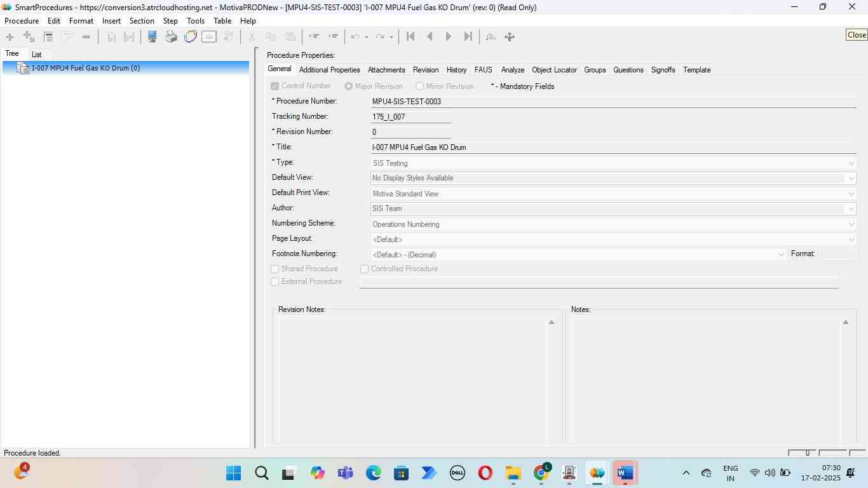868x488 pixels.
Task: Show hidden system tray icons
Action: (686, 473)
